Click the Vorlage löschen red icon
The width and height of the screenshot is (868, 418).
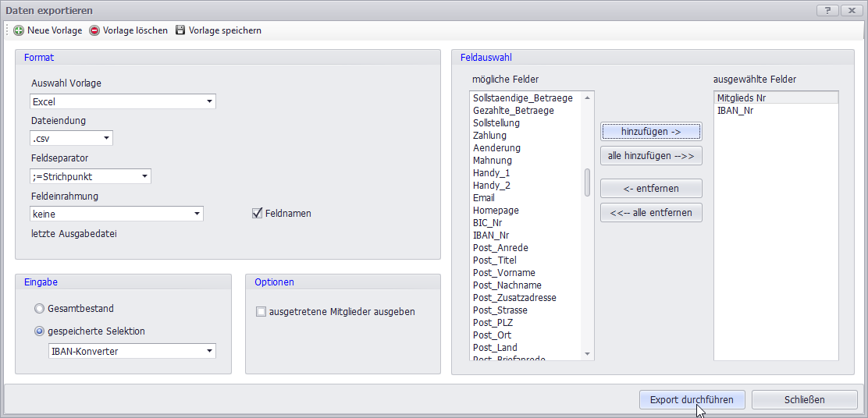(94, 30)
